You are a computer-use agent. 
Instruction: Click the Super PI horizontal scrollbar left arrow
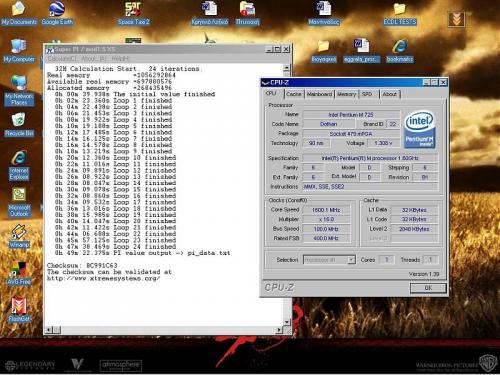[50, 330]
